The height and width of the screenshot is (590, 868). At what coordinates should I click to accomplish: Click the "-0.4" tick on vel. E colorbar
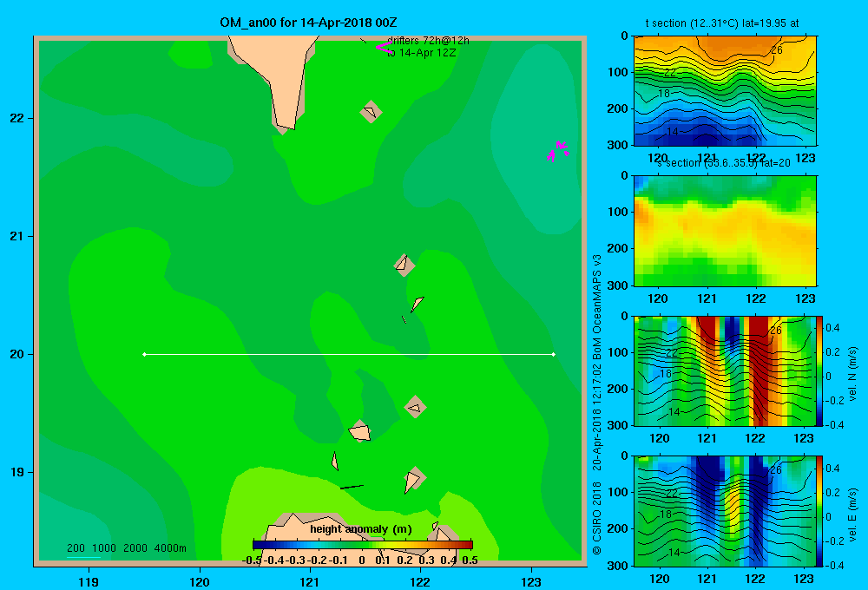tap(834, 565)
